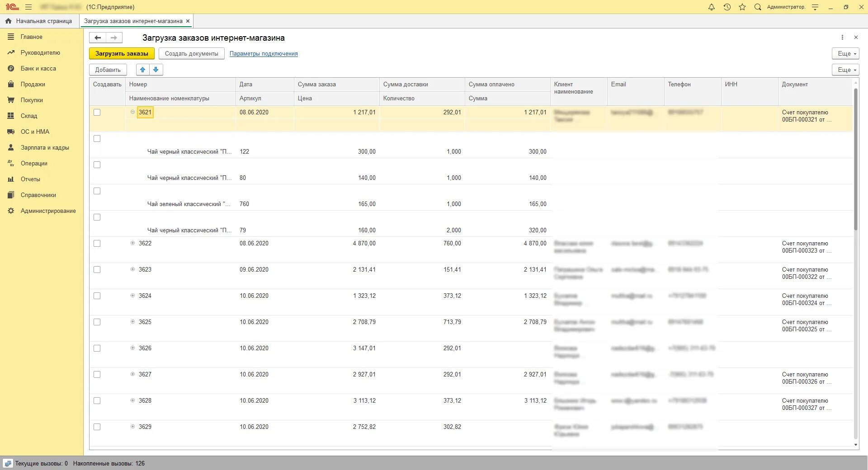Click the Склад grid icon
The image size is (868, 470).
[11, 116]
